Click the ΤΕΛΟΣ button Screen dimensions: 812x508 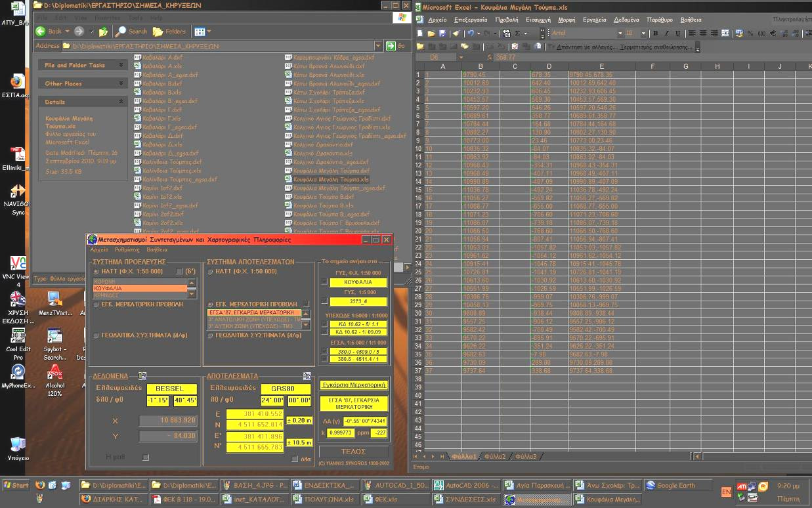click(x=353, y=452)
